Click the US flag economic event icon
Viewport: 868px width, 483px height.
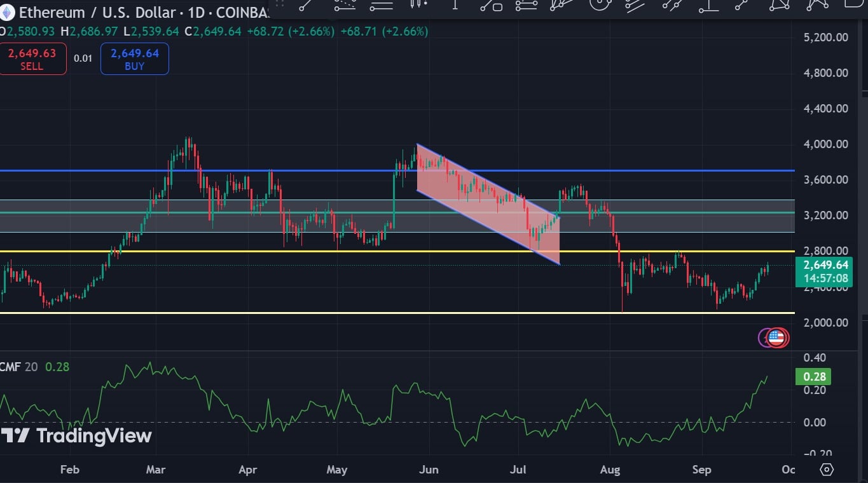point(776,337)
